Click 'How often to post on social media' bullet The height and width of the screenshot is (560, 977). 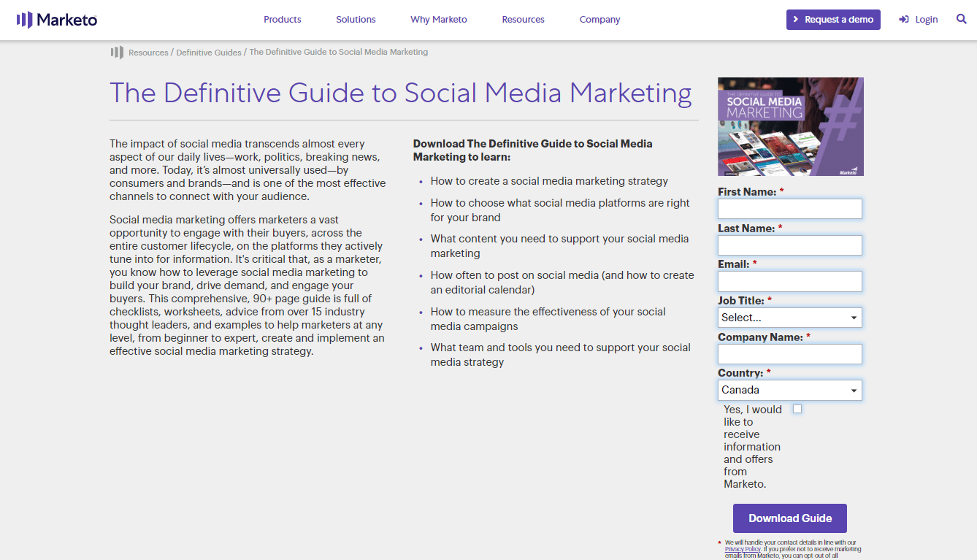click(x=562, y=283)
